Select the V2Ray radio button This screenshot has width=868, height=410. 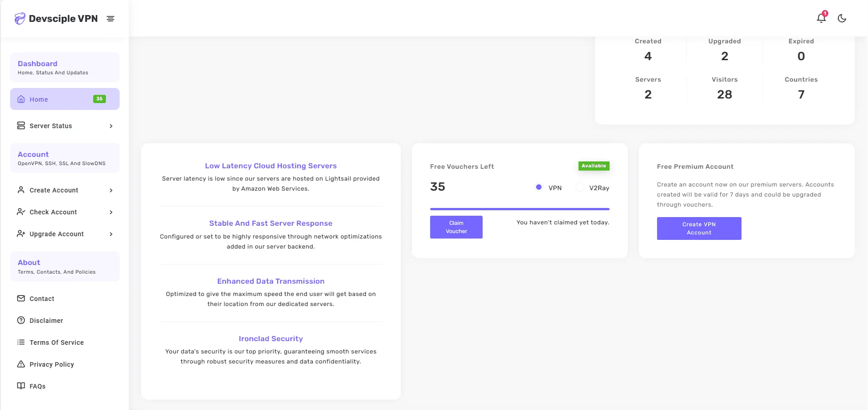pyautogui.click(x=580, y=187)
